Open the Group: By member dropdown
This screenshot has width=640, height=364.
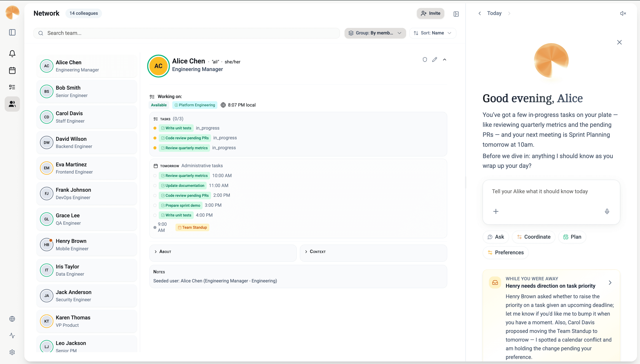click(375, 33)
